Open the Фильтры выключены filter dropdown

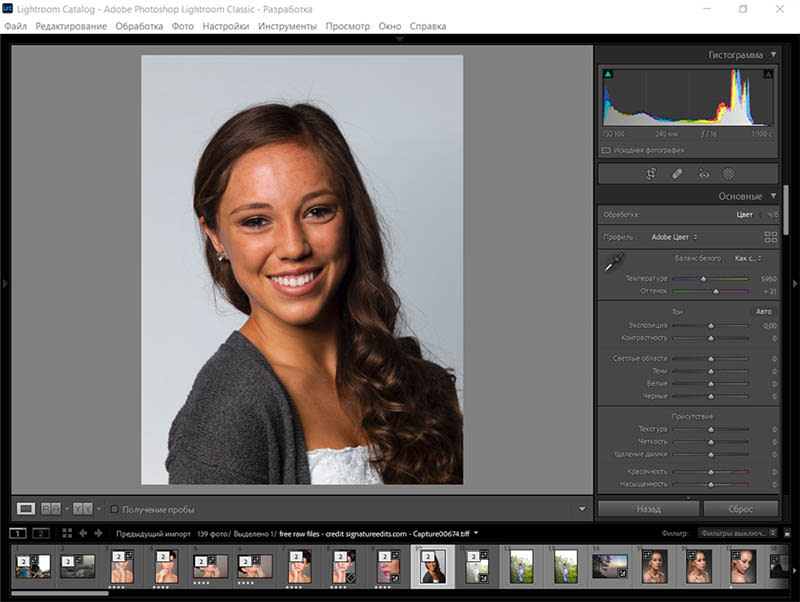(737, 533)
